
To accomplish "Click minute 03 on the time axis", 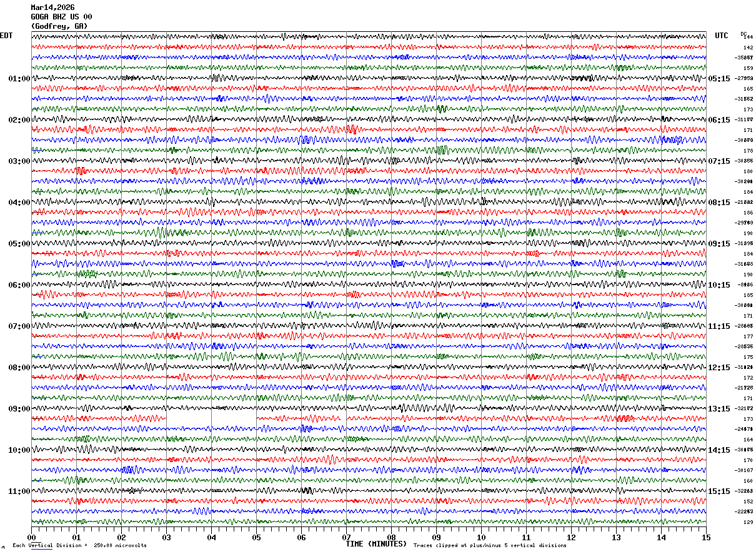I will (x=166, y=537).
